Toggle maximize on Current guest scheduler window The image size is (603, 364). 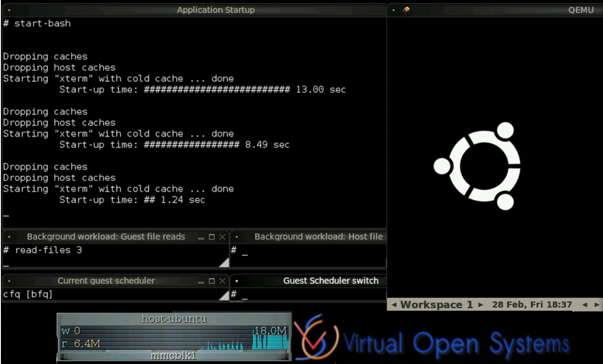(212, 281)
